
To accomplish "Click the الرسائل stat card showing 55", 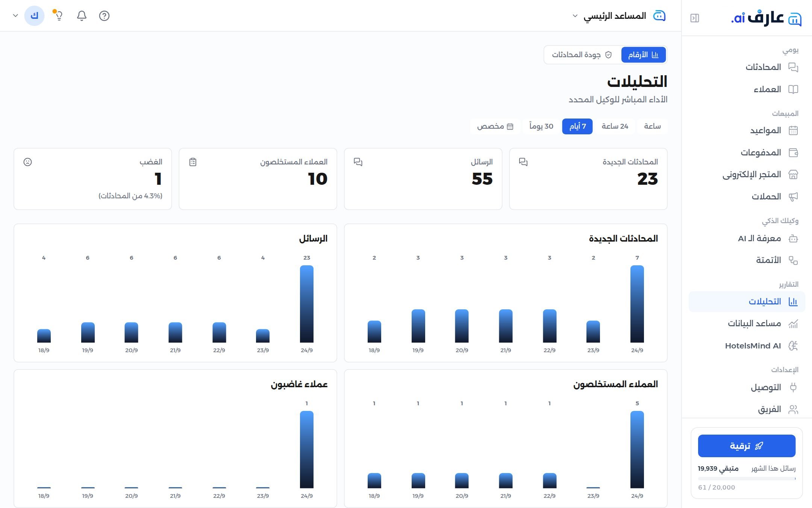I will click(423, 179).
